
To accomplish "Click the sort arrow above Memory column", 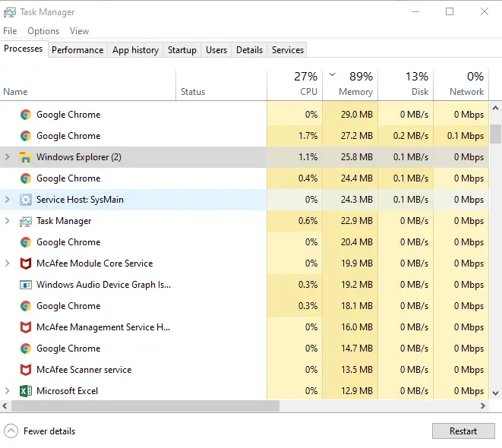I will (333, 74).
